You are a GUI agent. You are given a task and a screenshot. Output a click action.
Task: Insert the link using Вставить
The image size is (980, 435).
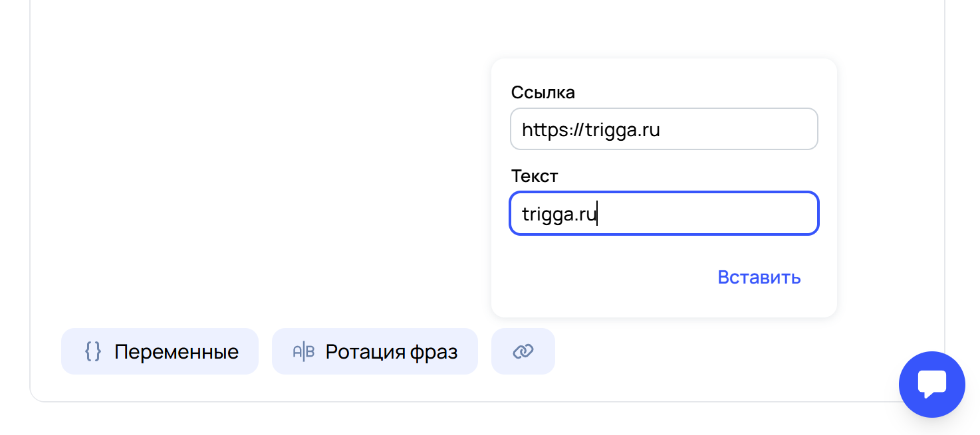tap(759, 278)
